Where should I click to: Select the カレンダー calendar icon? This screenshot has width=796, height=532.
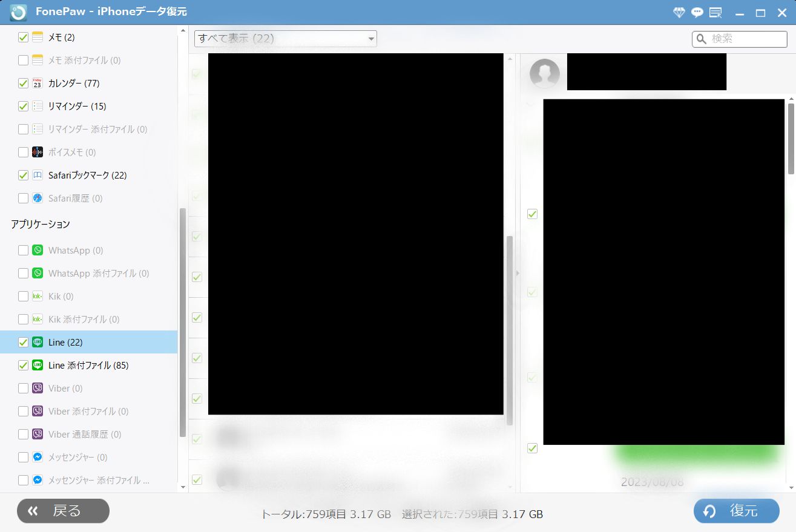38,84
